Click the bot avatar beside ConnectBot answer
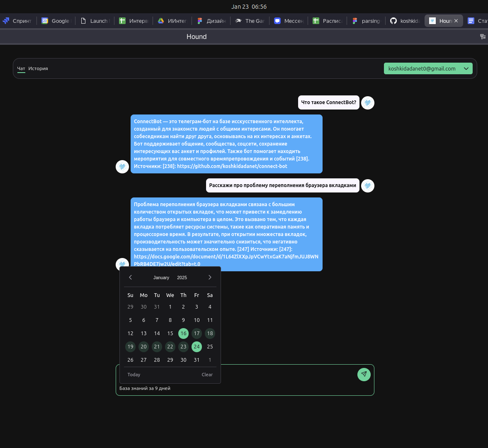This screenshot has width=488, height=448. pyautogui.click(x=122, y=167)
